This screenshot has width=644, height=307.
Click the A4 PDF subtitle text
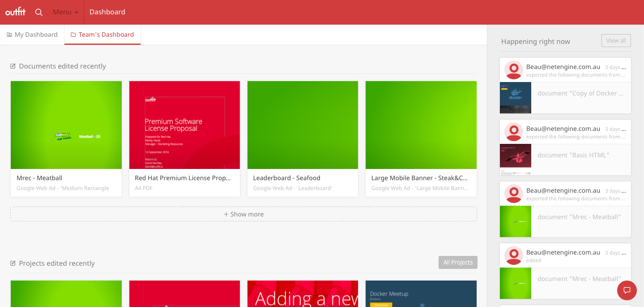(x=144, y=188)
